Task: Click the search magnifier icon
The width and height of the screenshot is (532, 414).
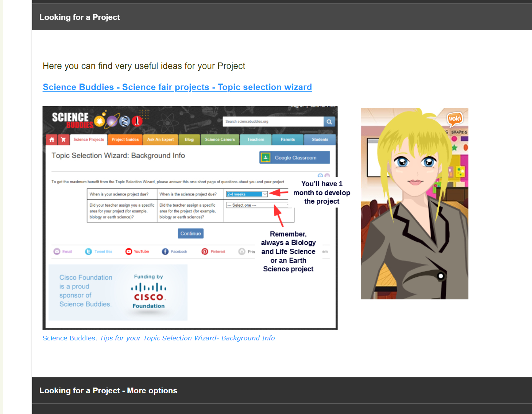Action: pos(329,122)
